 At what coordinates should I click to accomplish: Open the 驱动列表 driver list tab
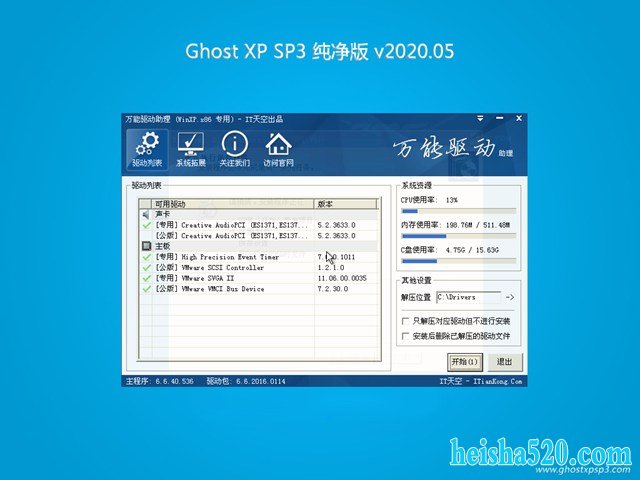point(147,148)
